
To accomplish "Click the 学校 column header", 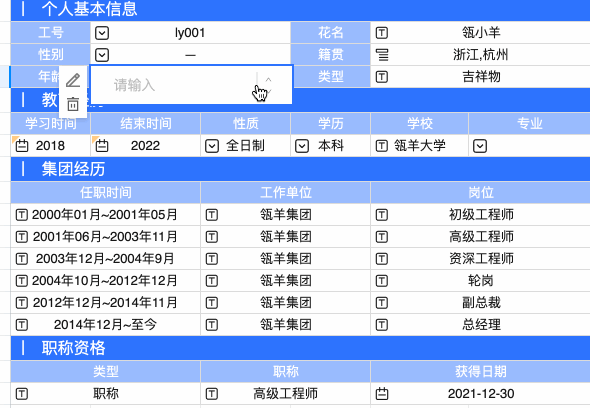I will point(420,123).
